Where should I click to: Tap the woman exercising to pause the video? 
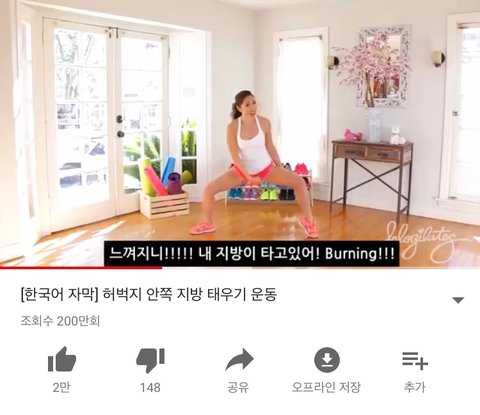[254, 163]
